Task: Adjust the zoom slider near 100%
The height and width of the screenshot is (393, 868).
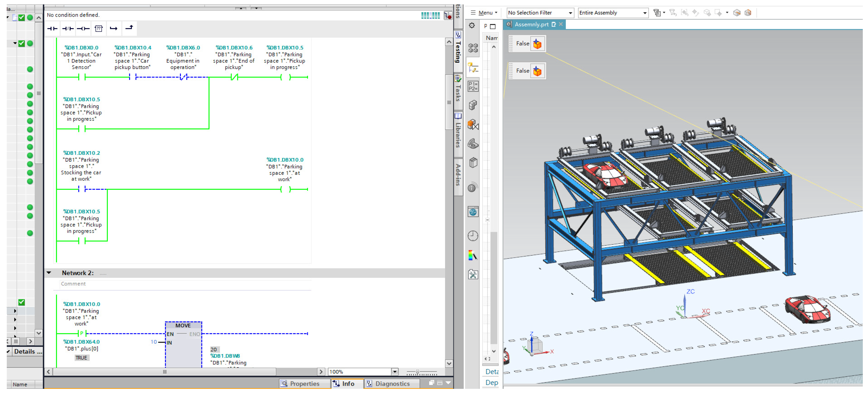Action: (417, 372)
